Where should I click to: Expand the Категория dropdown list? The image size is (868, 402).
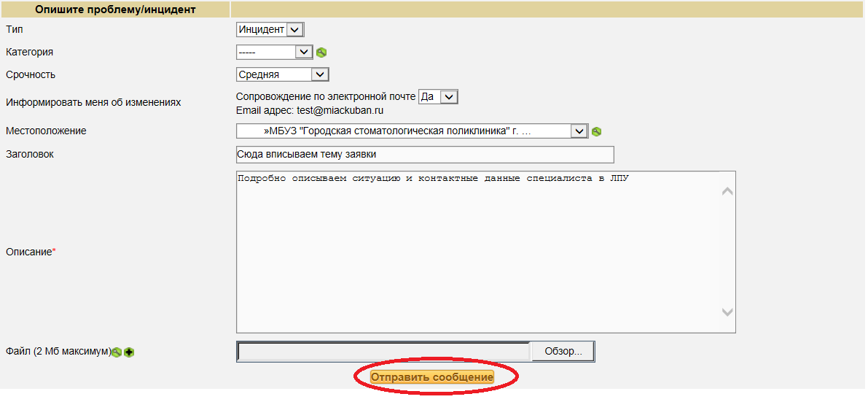(274, 53)
